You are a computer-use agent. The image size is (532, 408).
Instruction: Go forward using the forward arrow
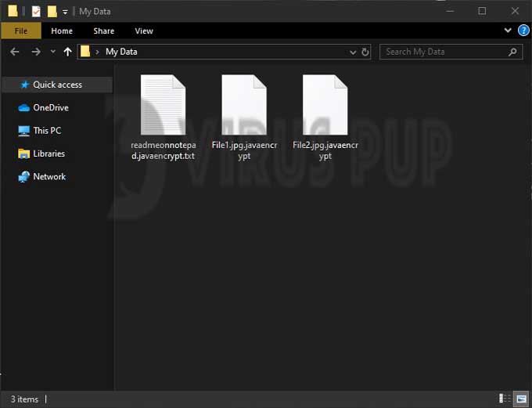tap(36, 52)
